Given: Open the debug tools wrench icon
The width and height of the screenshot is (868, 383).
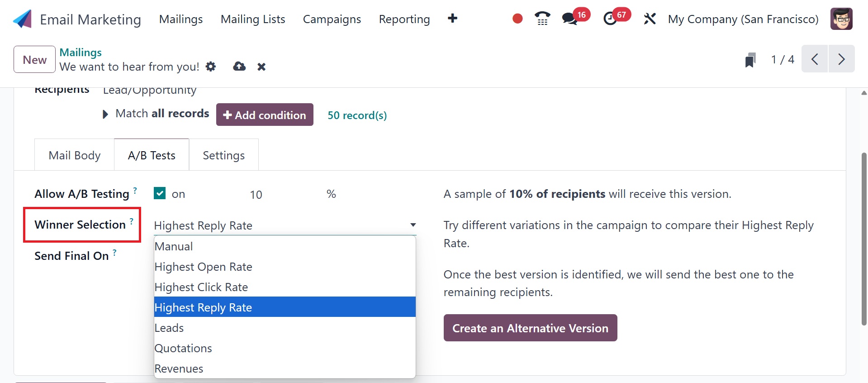Looking at the screenshot, I should (x=650, y=19).
